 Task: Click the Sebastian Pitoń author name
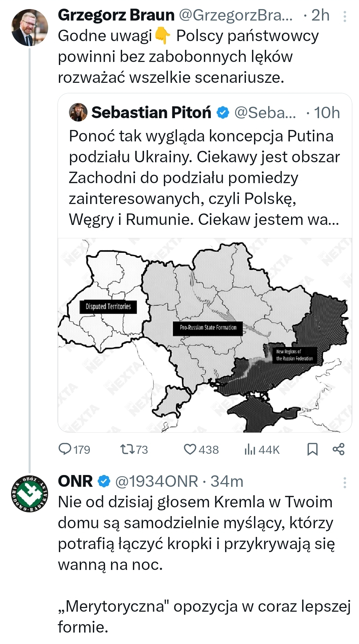pyautogui.click(x=151, y=112)
